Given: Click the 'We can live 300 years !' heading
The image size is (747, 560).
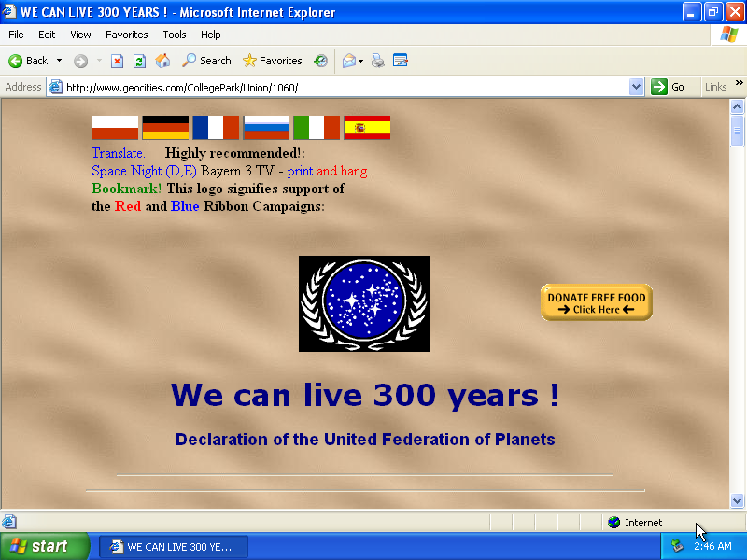Looking at the screenshot, I should point(365,395).
